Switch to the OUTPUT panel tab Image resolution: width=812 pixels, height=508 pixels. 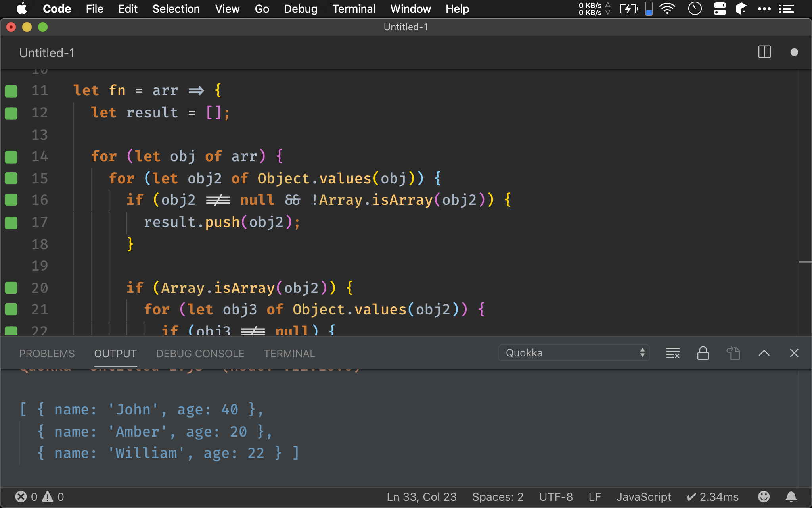[115, 353]
